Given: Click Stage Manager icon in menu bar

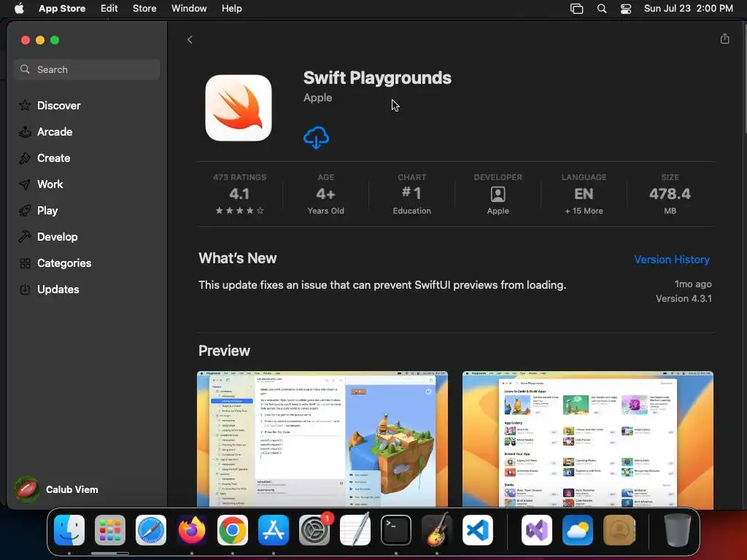Looking at the screenshot, I should pos(576,9).
